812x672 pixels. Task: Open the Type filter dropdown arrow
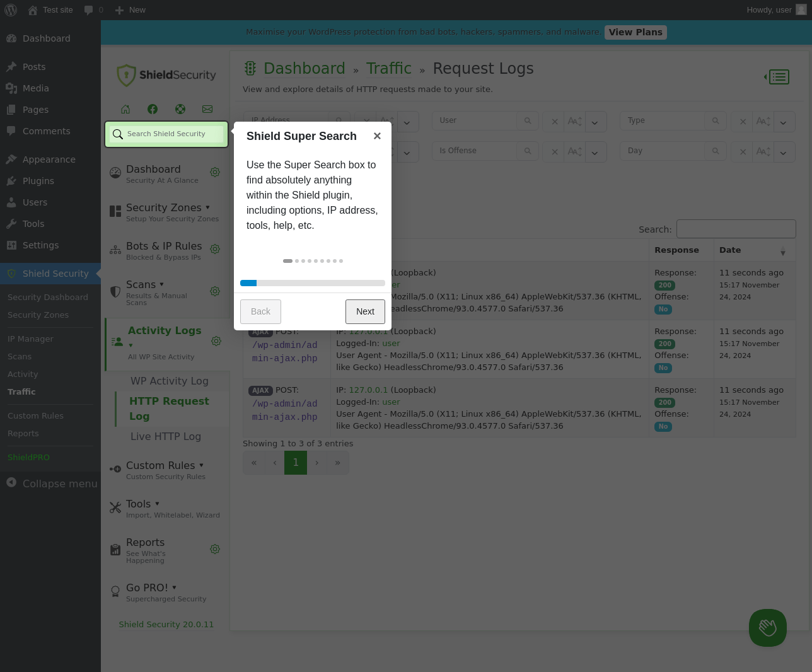[x=784, y=122]
